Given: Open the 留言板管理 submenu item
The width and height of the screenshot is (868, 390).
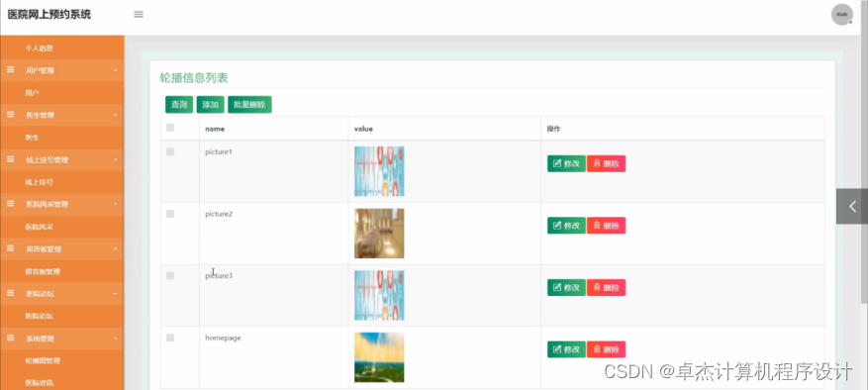Looking at the screenshot, I should pyautogui.click(x=43, y=271).
